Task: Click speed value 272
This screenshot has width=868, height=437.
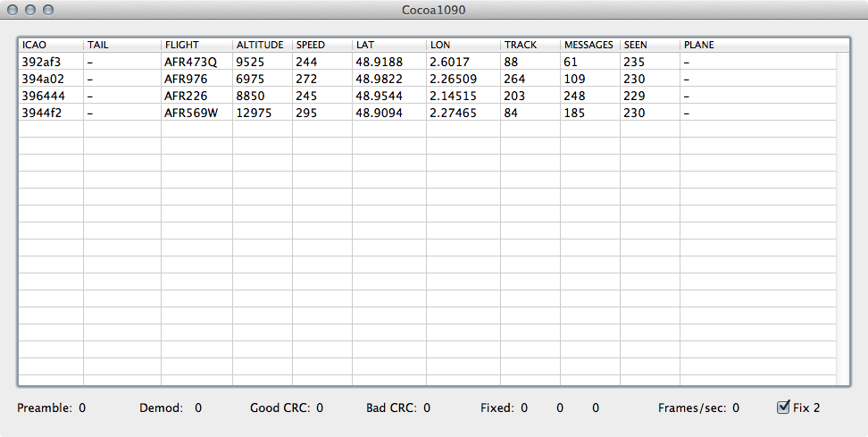Action: pos(306,80)
